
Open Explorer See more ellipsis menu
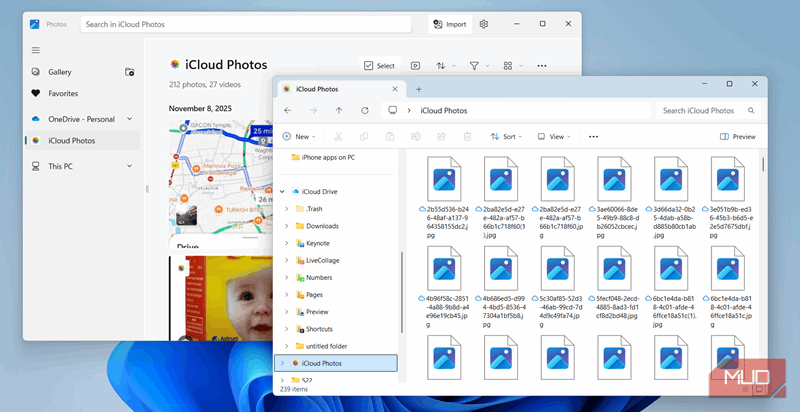(593, 137)
